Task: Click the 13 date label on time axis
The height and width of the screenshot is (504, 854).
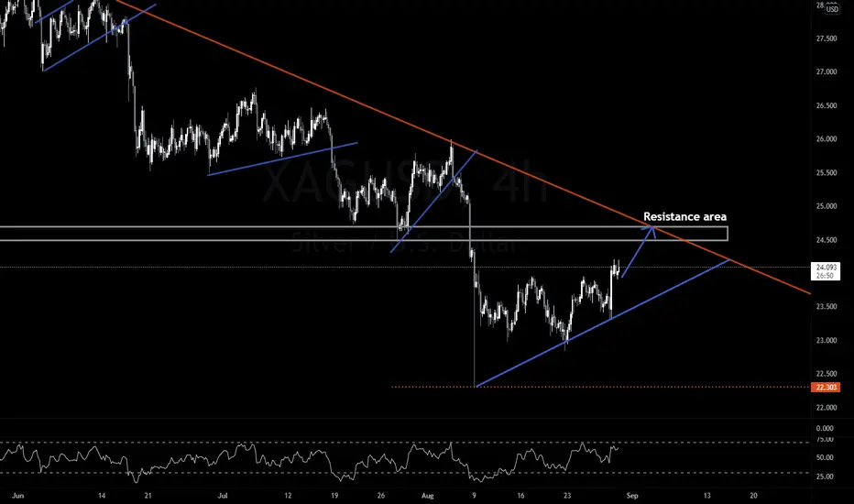Action: point(707,496)
